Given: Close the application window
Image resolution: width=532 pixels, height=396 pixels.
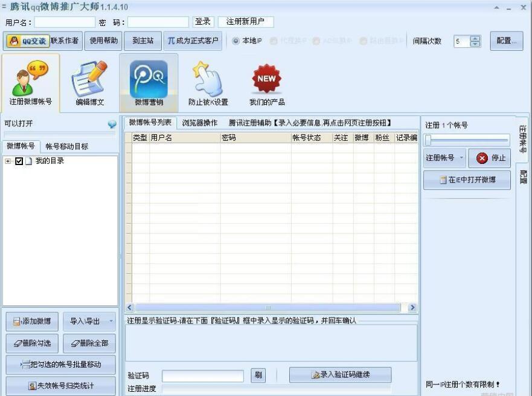Looking at the screenshot, I should (x=523, y=7).
